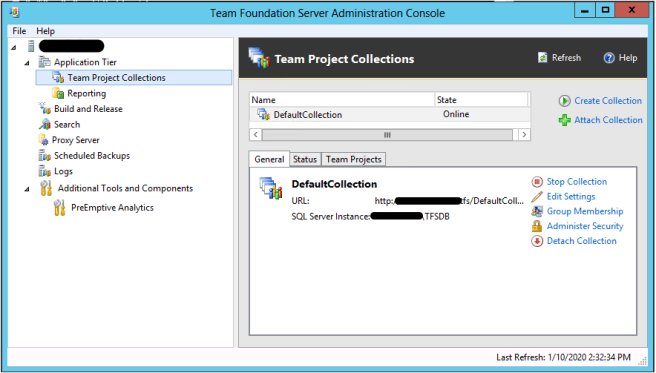656x373 pixels.
Task: Click the Create Collection link
Action: pyautogui.click(x=608, y=101)
